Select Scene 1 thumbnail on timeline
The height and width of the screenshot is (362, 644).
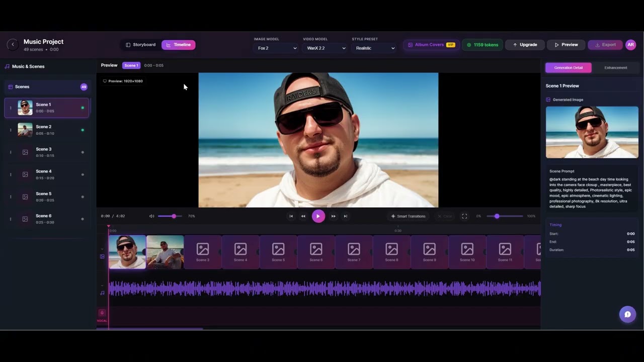pyautogui.click(x=127, y=252)
